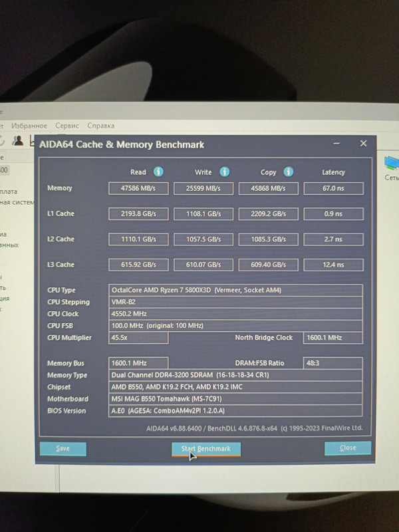This screenshot has height=532, width=399.
Task: Click the CPU Clock value 4550.2 MHz
Action: pos(235,314)
